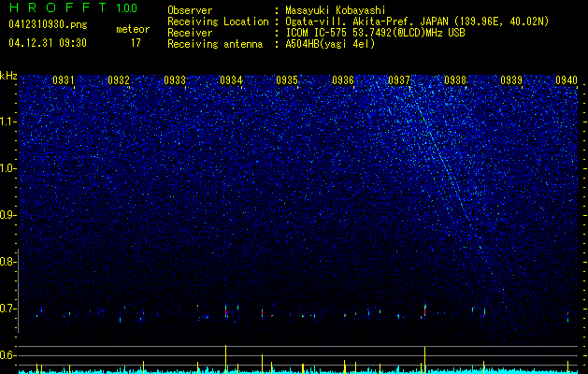The height and width of the screenshot is (374, 588).
Task: Click the 0.8 kHz axis label
Action: [7, 262]
